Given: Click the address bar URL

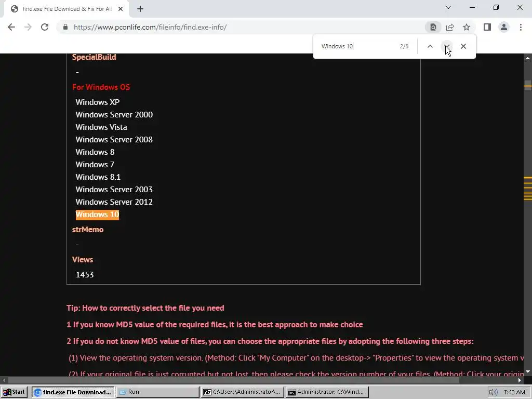Looking at the screenshot, I should [150, 27].
